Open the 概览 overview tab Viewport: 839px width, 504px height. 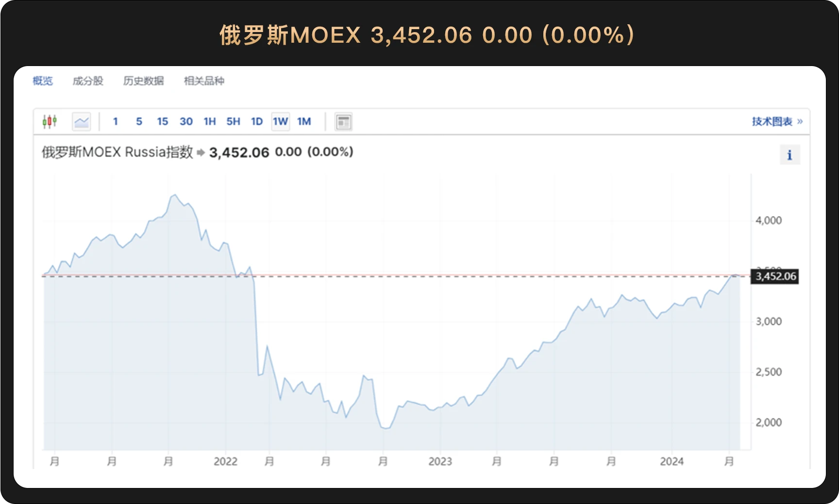coord(43,81)
